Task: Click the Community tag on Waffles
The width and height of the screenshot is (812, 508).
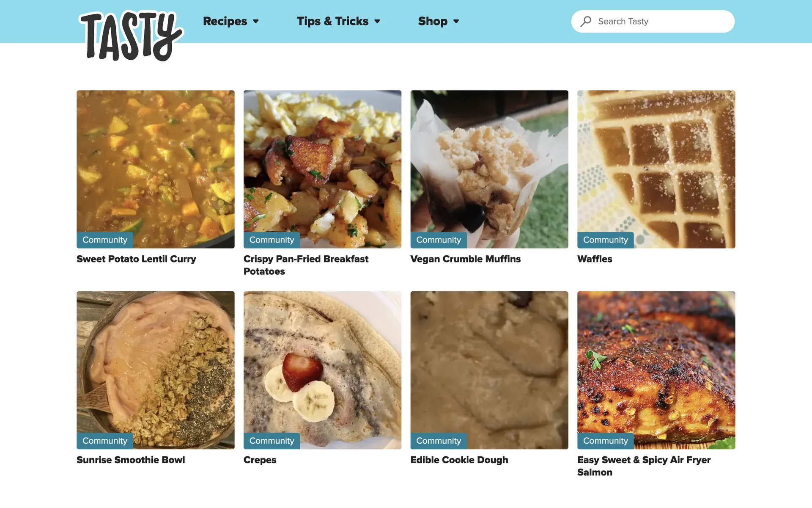Action: tap(605, 240)
